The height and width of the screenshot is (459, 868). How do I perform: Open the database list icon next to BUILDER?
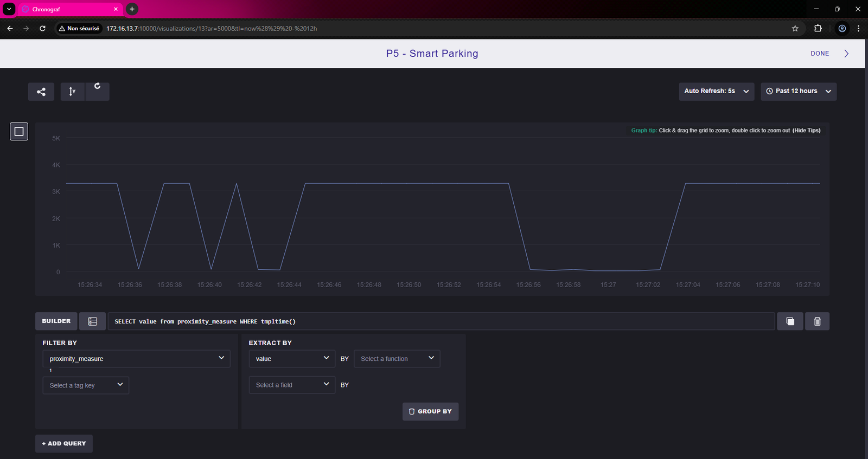point(93,321)
